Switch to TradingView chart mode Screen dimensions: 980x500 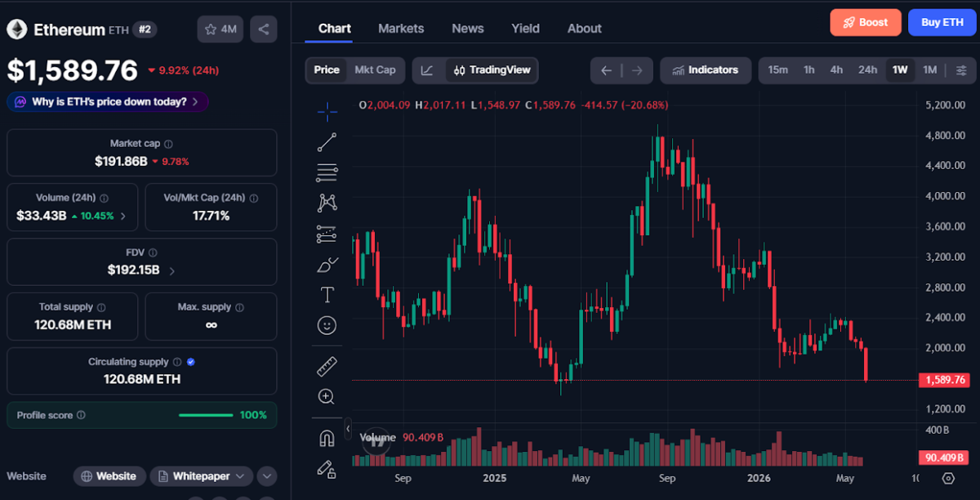pyautogui.click(x=492, y=70)
